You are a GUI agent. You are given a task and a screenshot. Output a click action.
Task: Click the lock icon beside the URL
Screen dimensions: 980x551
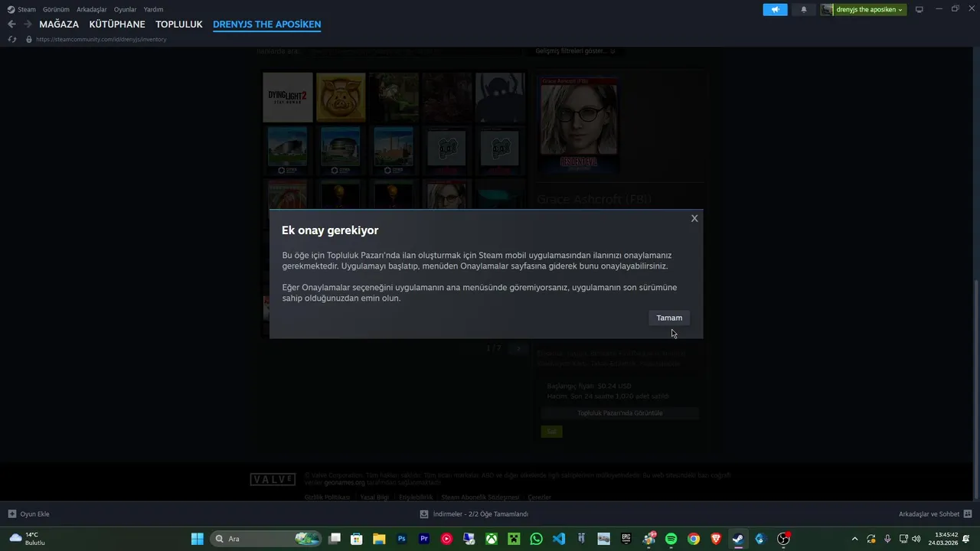coord(29,39)
